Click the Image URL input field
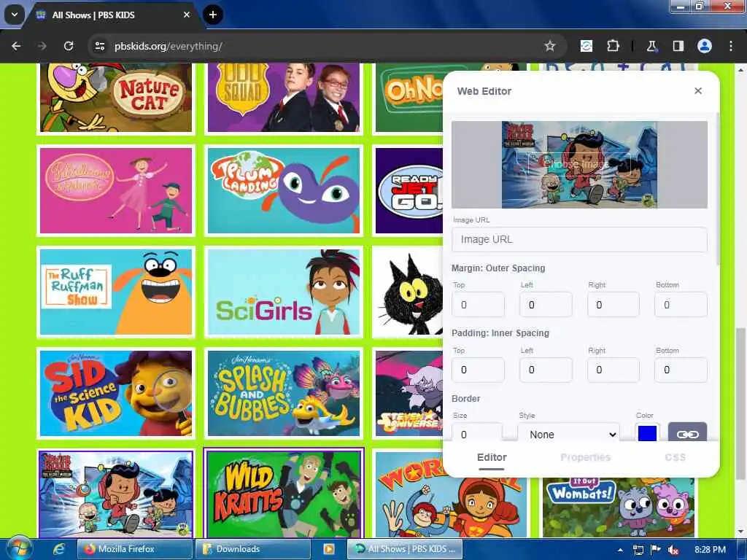This screenshot has width=747, height=560. click(x=579, y=239)
